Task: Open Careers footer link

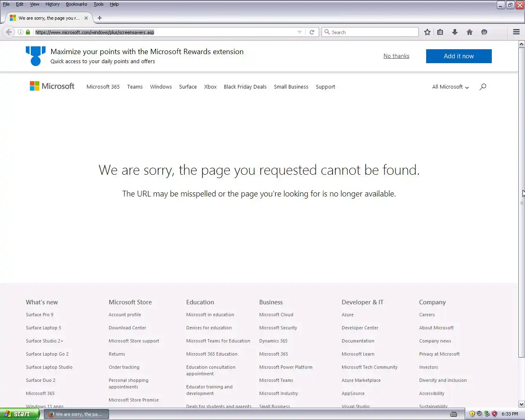Action: (x=427, y=315)
